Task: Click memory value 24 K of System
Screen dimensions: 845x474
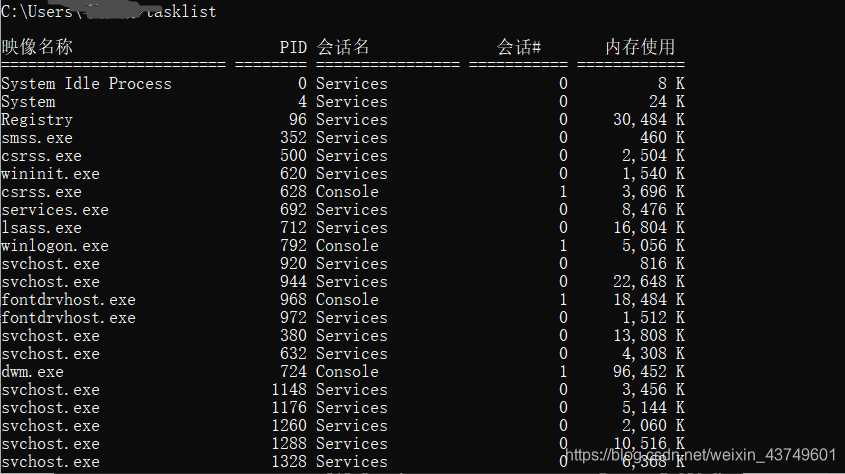Action: 667,101
